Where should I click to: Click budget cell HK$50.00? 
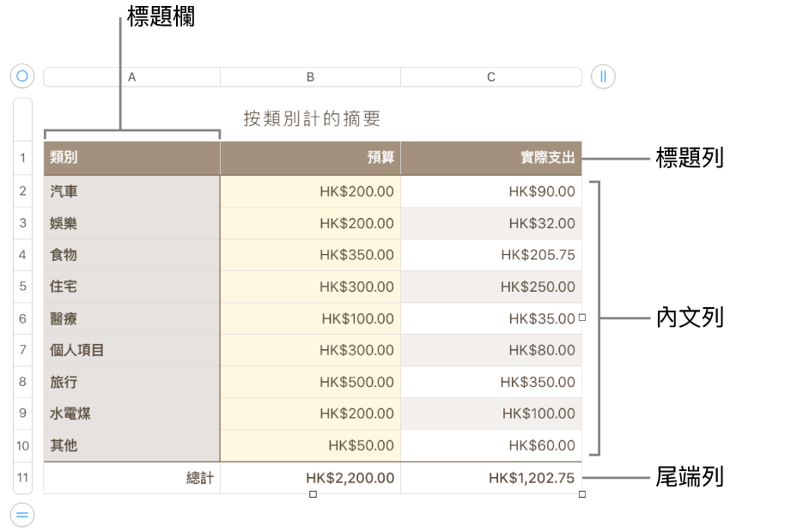click(x=311, y=445)
